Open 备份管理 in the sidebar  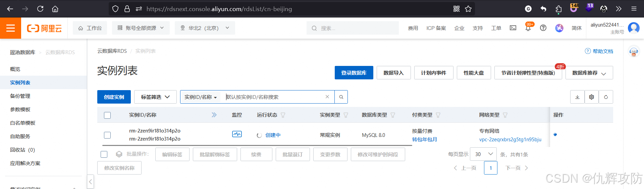point(20,96)
